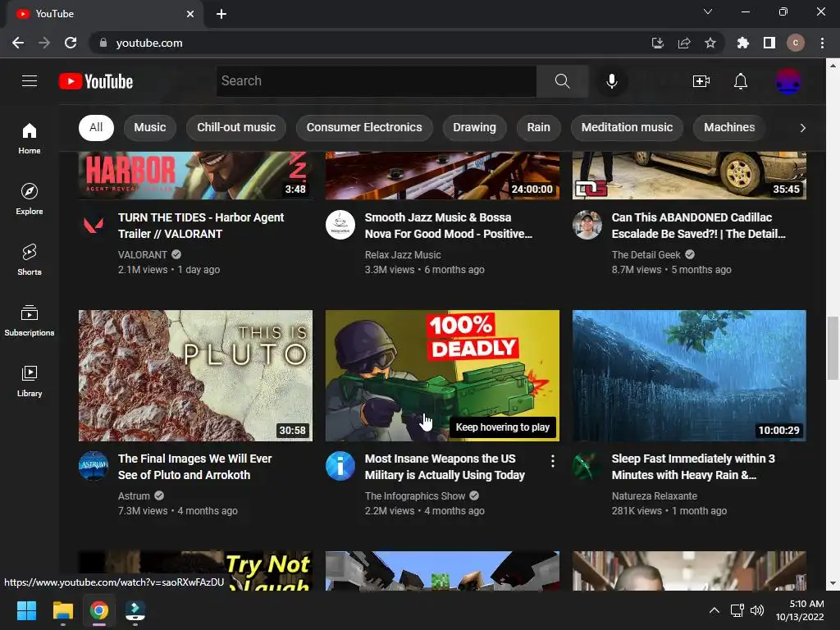Select the Machines filter chip
840x630 pixels.
(x=729, y=127)
